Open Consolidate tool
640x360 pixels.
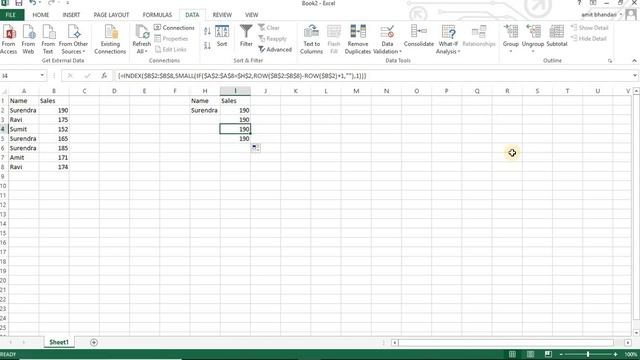419,36
